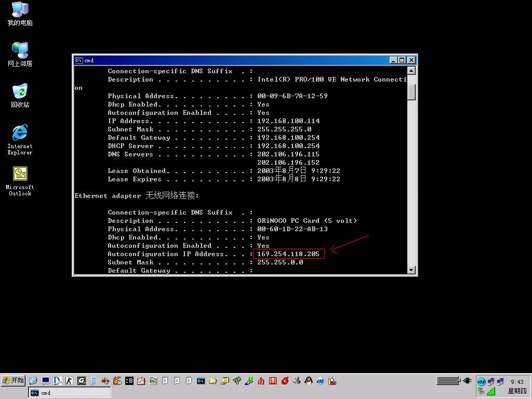
Task: Click the 9:43 tray clock
Action: pos(517,382)
